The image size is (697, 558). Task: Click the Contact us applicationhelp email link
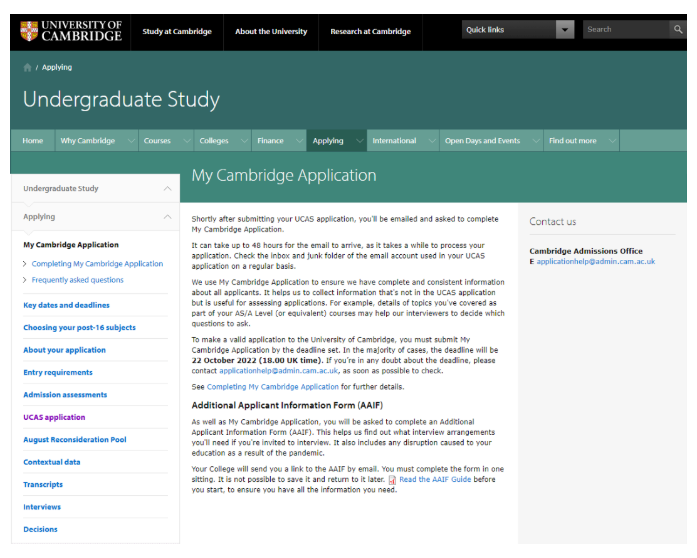[595, 261]
